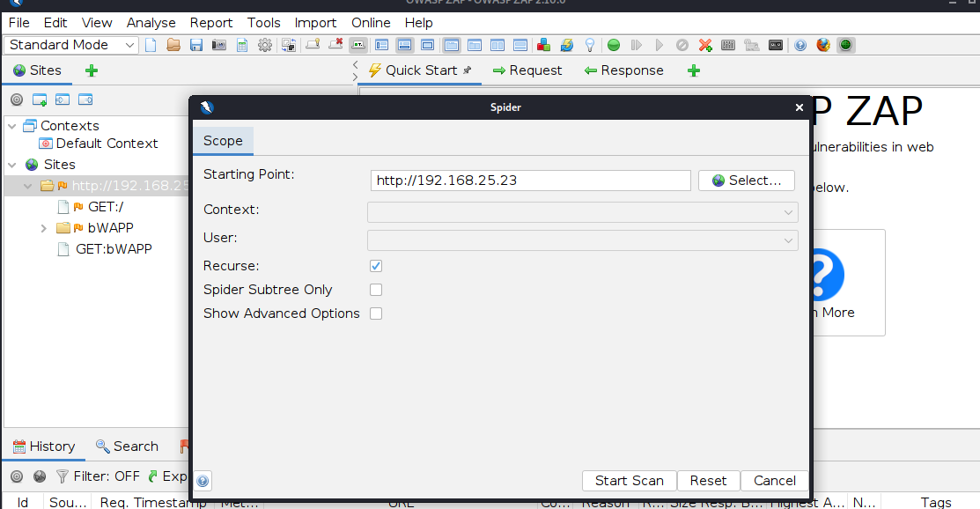Enable Spider Subtree Only checkbox

coord(376,290)
